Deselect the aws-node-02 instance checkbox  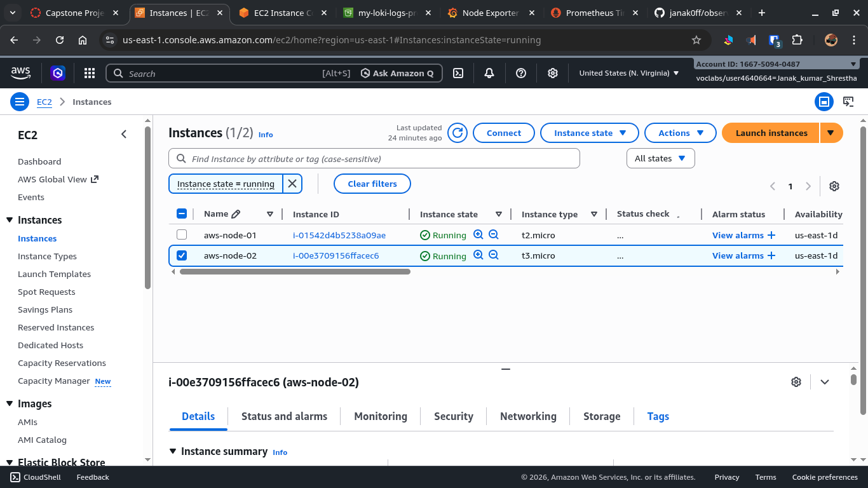click(x=182, y=255)
